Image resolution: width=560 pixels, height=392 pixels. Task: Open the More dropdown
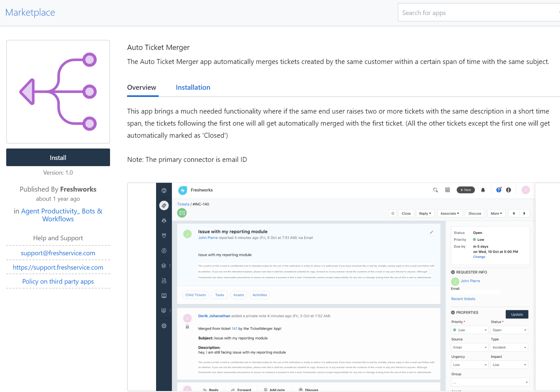(x=496, y=213)
